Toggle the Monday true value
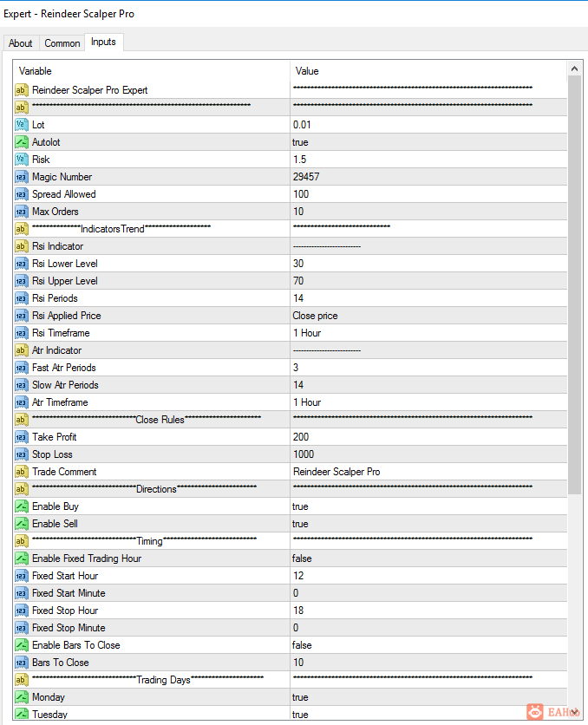The width and height of the screenshot is (588, 725). [x=428, y=696]
